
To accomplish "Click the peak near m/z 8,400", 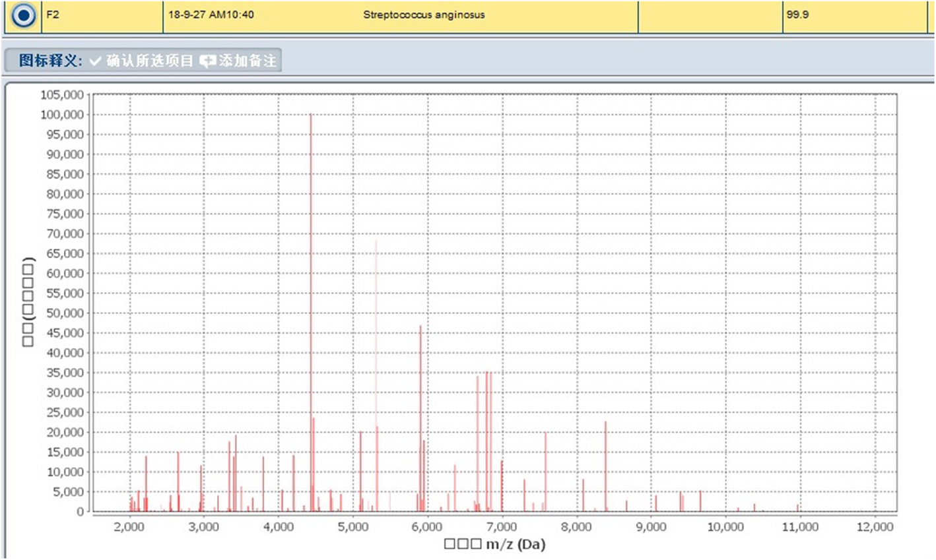I will click(x=605, y=466).
